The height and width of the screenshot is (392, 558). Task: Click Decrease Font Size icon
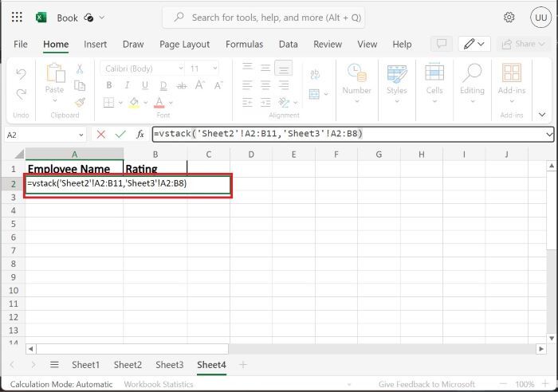point(218,85)
